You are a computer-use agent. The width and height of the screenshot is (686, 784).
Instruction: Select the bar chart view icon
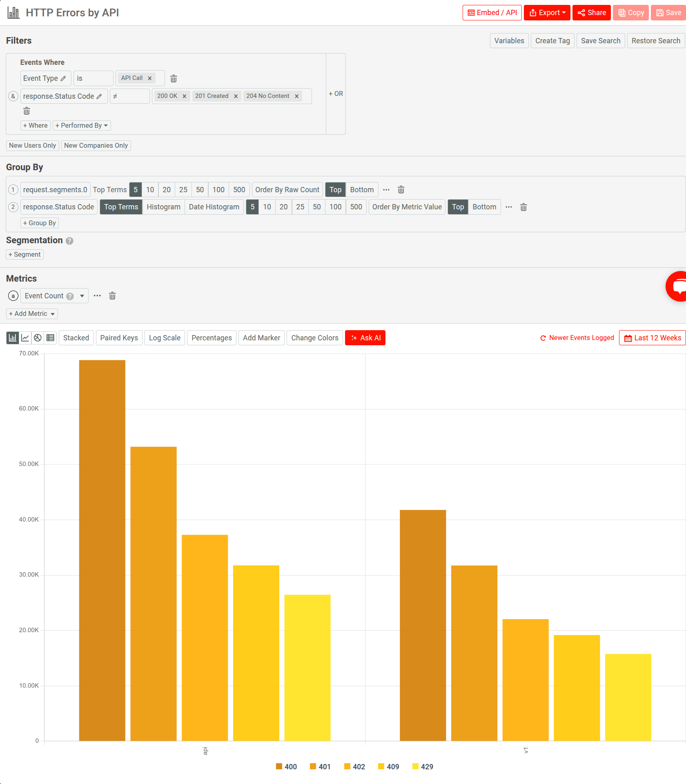12,338
